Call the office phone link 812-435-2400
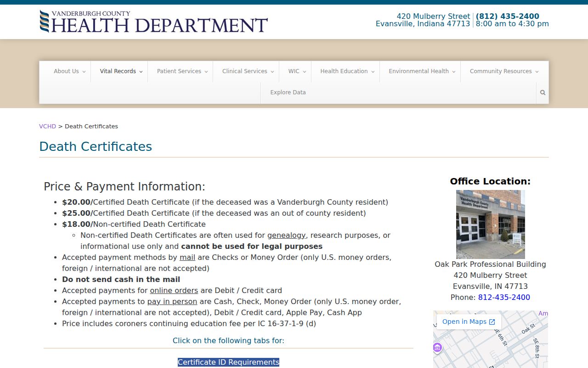The image size is (588, 368). coord(504,298)
